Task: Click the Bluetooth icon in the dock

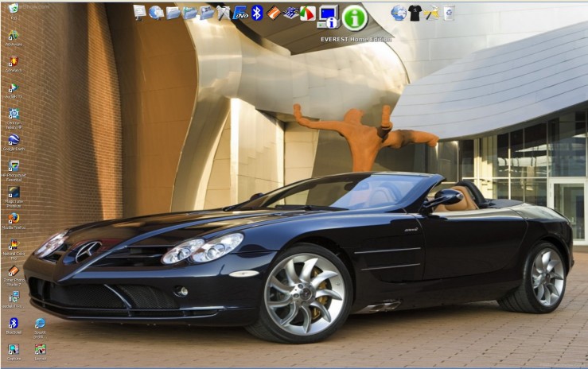Action: coord(257,13)
